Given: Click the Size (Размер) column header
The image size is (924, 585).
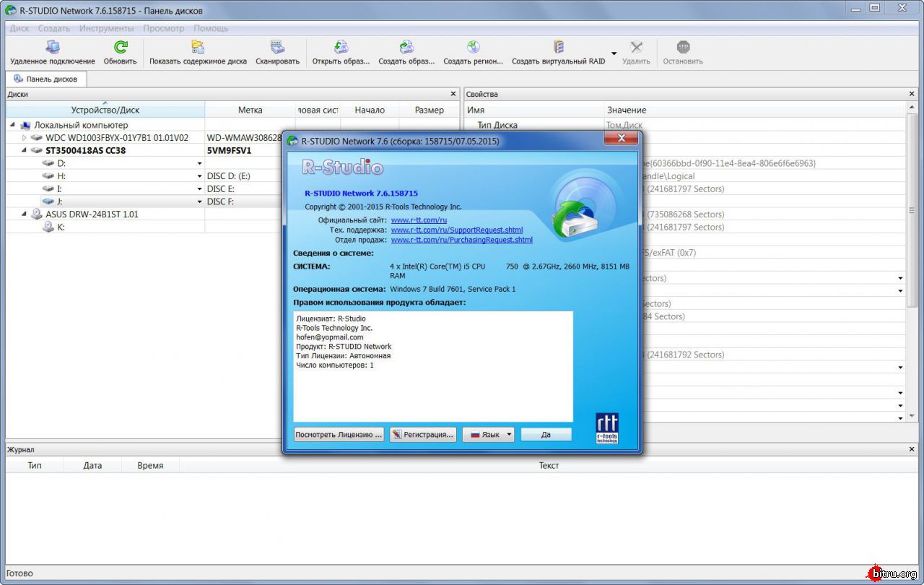Looking at the screenshot, I should click(430, 110).
